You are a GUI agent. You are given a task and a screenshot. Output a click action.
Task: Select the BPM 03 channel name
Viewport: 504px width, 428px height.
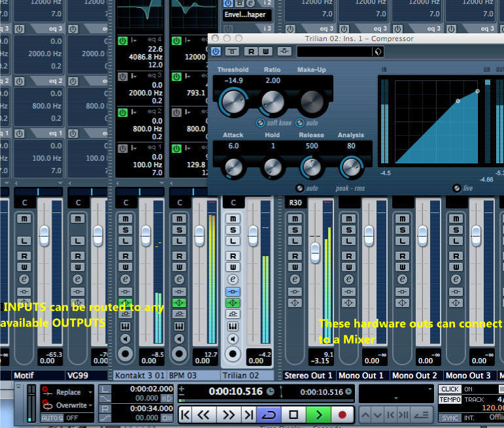(194, 376)
